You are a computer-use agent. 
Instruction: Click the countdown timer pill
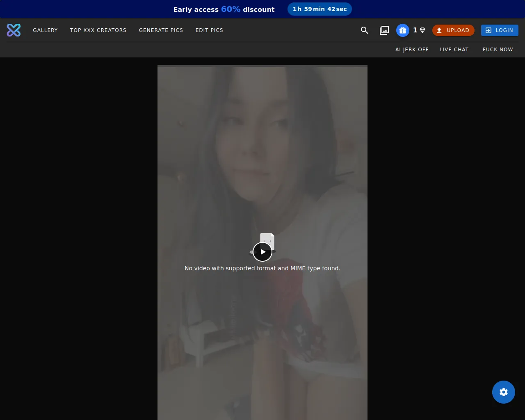[x=320, y=9]
